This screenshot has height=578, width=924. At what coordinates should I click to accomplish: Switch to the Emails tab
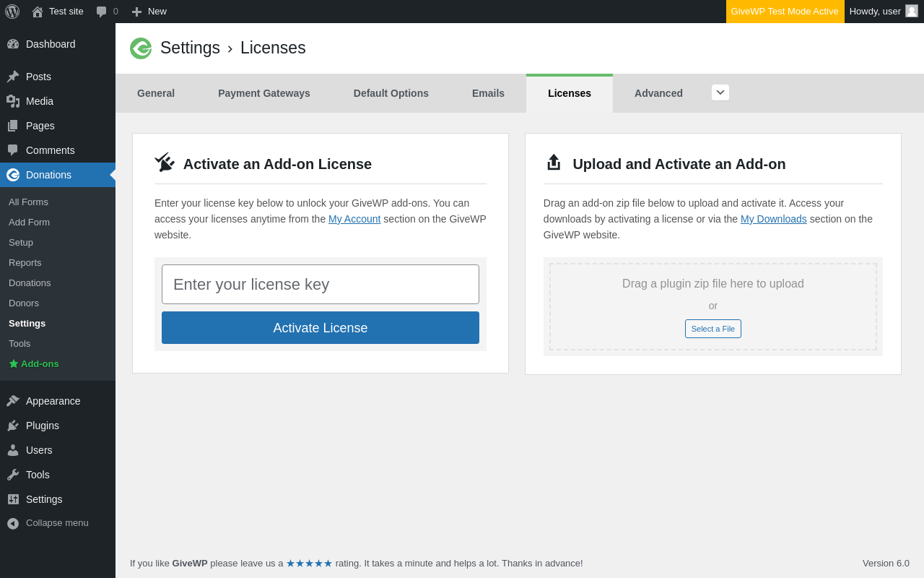[x=488, y=93]
